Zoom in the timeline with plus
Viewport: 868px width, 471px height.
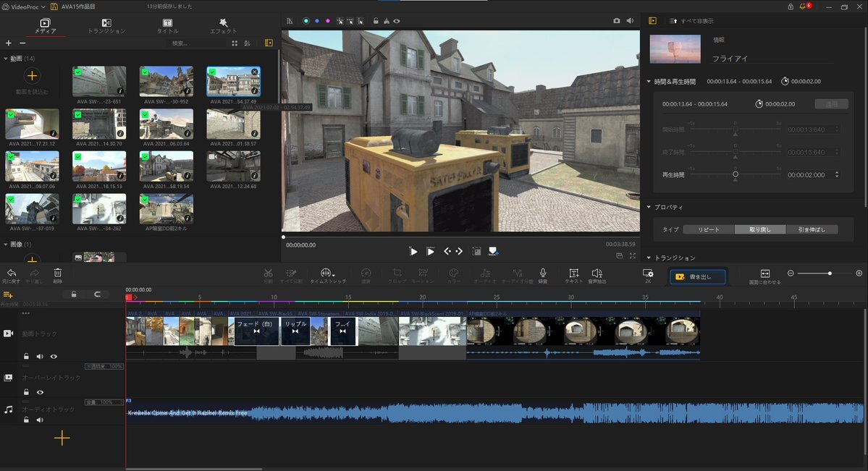[859, 273]
